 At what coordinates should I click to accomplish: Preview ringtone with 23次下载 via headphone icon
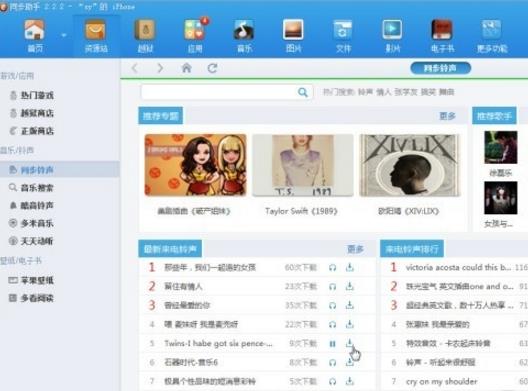click(332, 287)
